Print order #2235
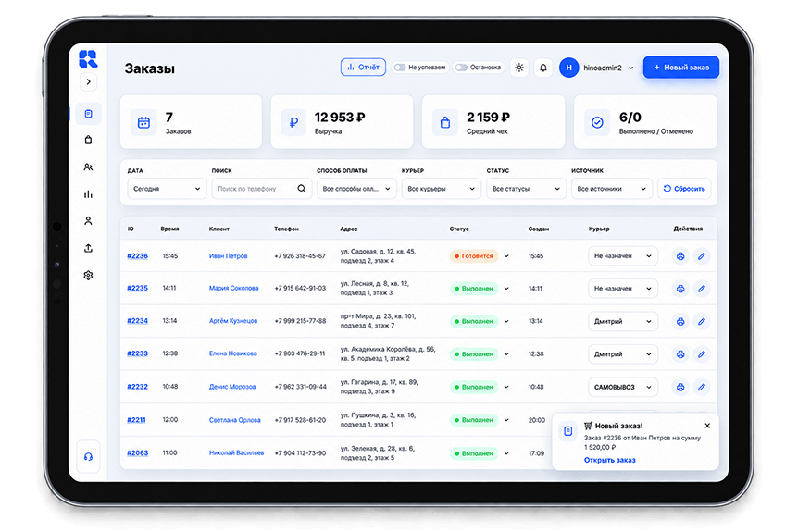Image resolution: width=798 pixels, height=532 pixels. [680, 289]
